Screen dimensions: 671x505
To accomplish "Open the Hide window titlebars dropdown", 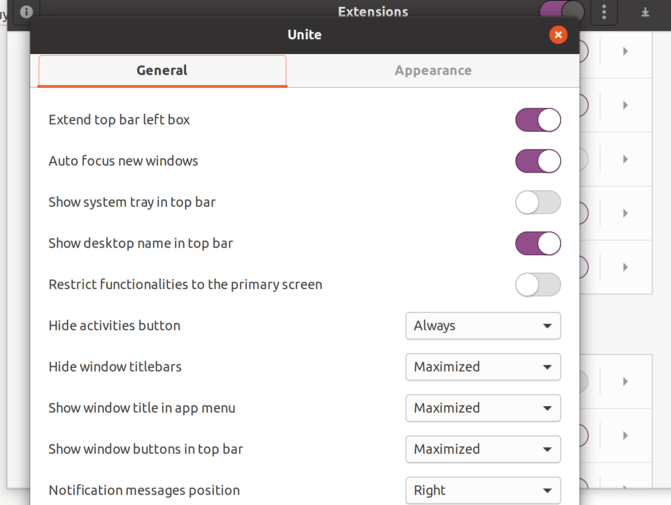I will pos(483,367).
